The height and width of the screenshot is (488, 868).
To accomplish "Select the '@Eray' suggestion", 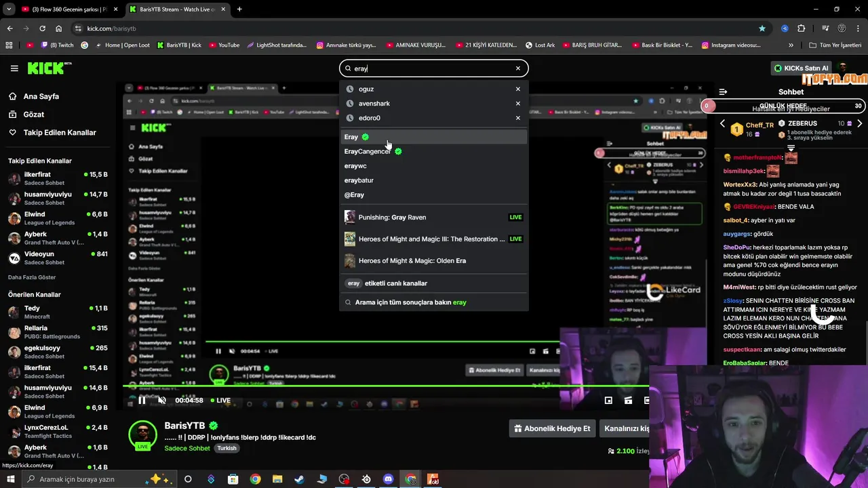I will click(x=434, y=195).
